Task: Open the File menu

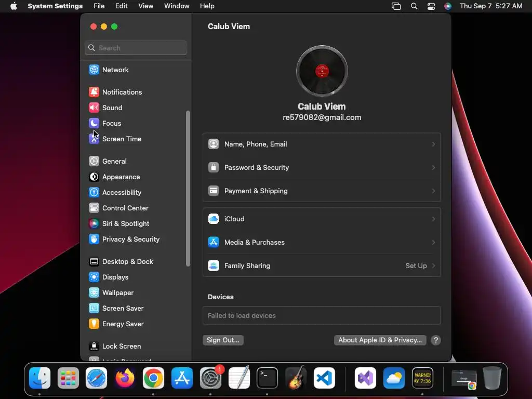Action: click(x=99, y=6)
